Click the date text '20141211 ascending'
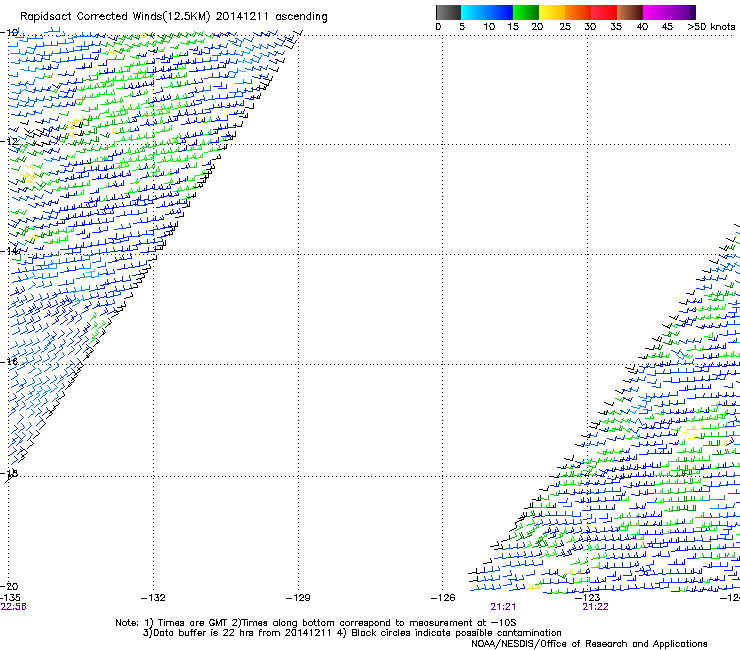 pyautogui.click(x=271, y=17)
